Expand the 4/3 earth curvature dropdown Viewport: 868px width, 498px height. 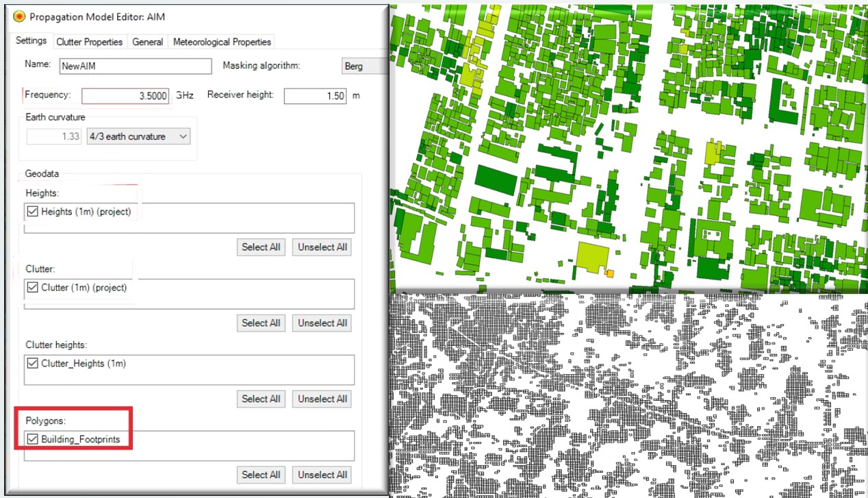click(138, 136)
